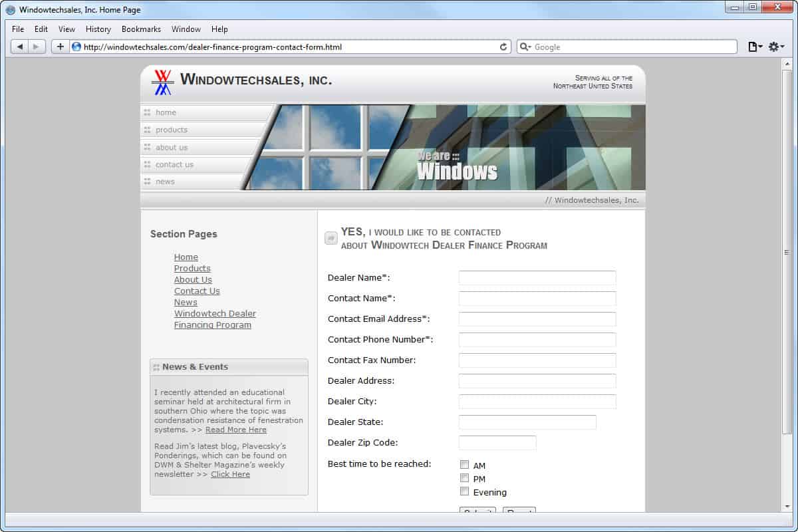
Task: Click the Section Pages heading
Action: (184, 234)
